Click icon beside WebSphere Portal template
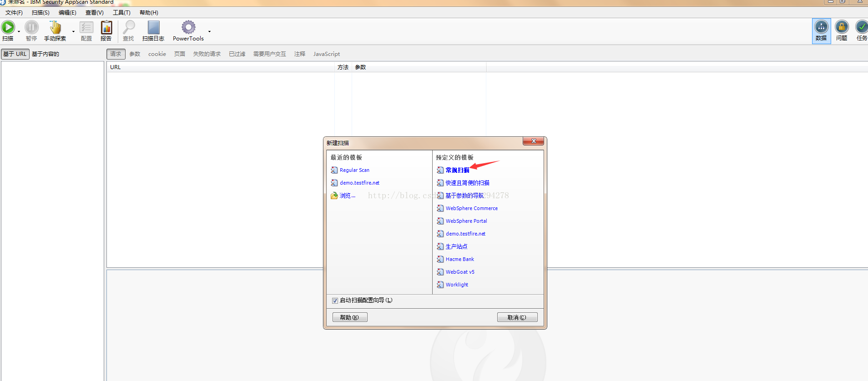The height and width of the screenshot is (381, 868). (x=440, y=221)
